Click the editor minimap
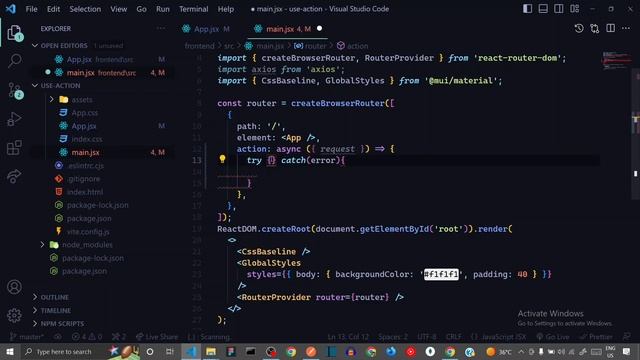Viewport: 640px width, 360px height. [x=616, y=60]
